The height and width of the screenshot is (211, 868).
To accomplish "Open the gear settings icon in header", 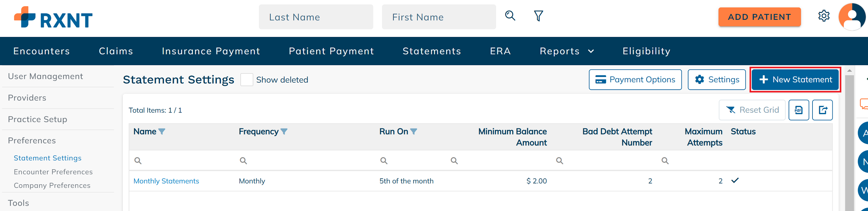I will point(824,16).
